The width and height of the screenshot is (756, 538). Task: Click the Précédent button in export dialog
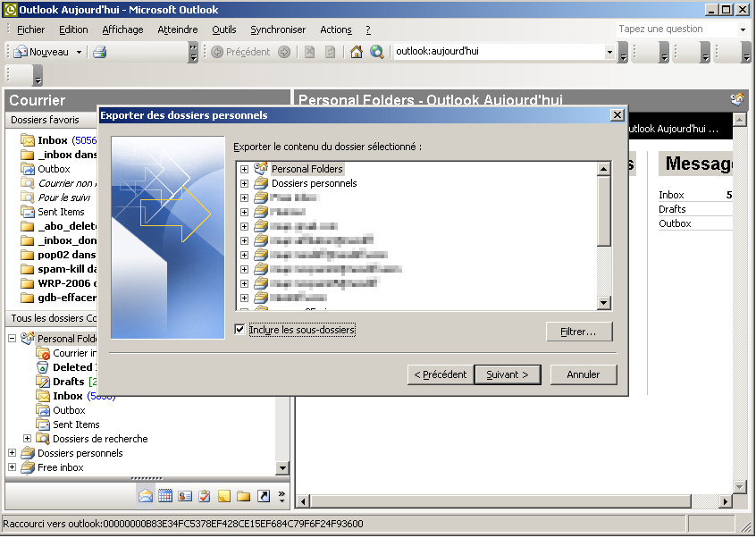441,374
